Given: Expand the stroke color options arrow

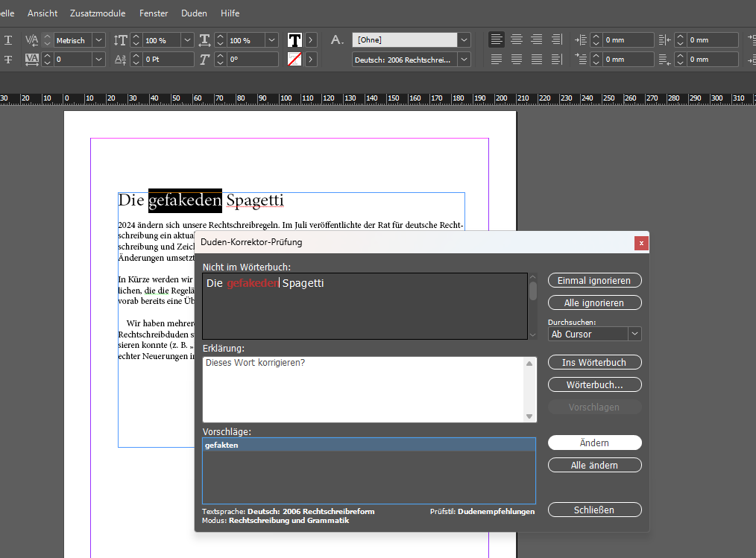Looking at the screenshot, I should pyautogui.click(x=311, y=60).
